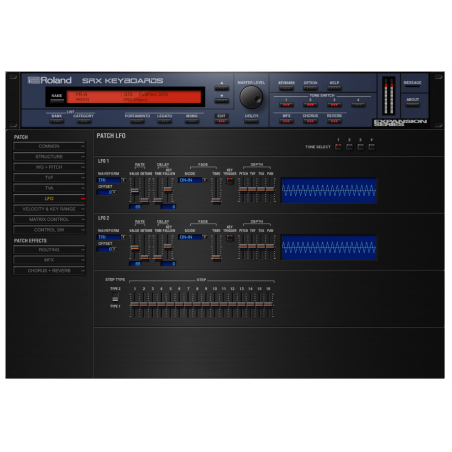Select the next patch with up arrow
Viewport: 452px width, 452px height.
tap(221, 88)
